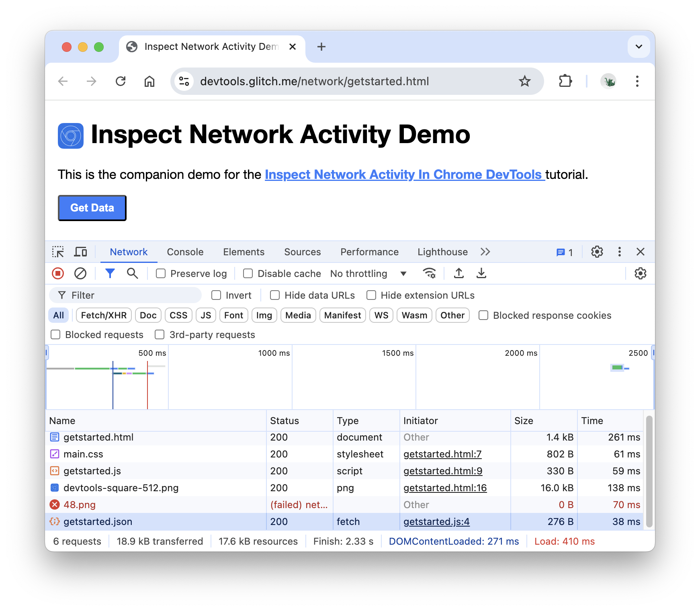700x611 pixels.
Task: Check Hide data URLs
Action: pyautogui.click(x=274, y=295)
